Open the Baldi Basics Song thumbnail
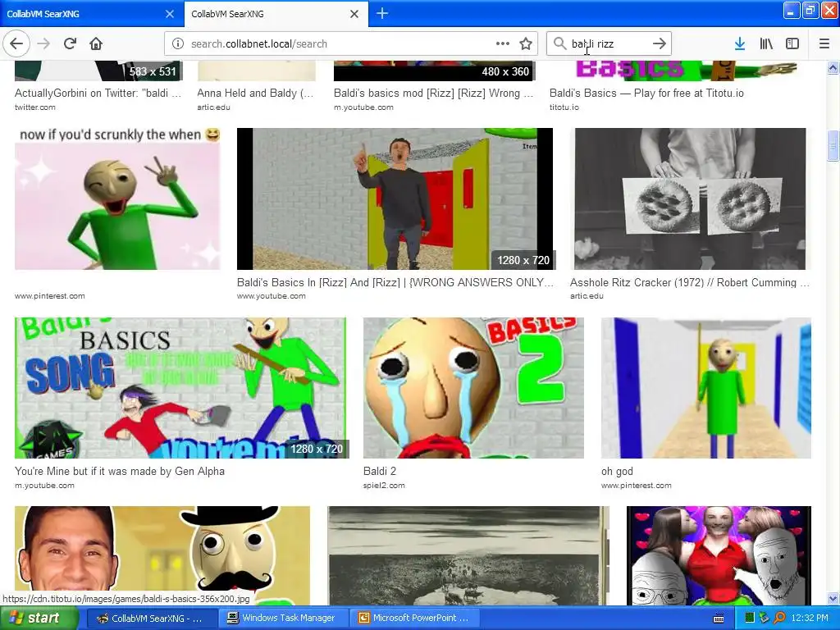Viewport: 840px width, 630px height. pyautogui.click(x=180, y=388)
